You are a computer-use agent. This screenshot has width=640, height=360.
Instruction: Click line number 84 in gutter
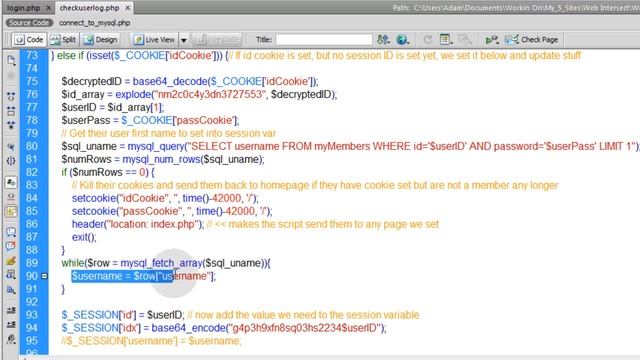click(32, 198)
